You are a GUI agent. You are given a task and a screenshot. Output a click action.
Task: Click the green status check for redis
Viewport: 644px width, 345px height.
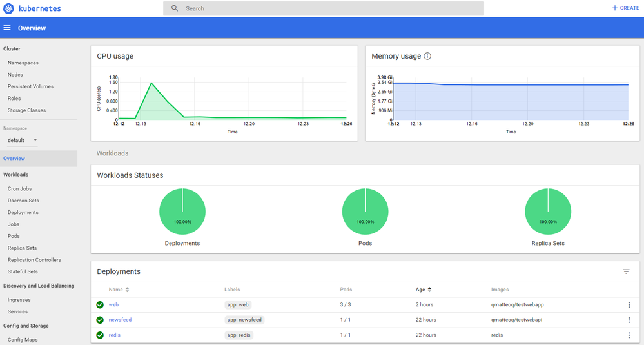(x=100, y=335)
